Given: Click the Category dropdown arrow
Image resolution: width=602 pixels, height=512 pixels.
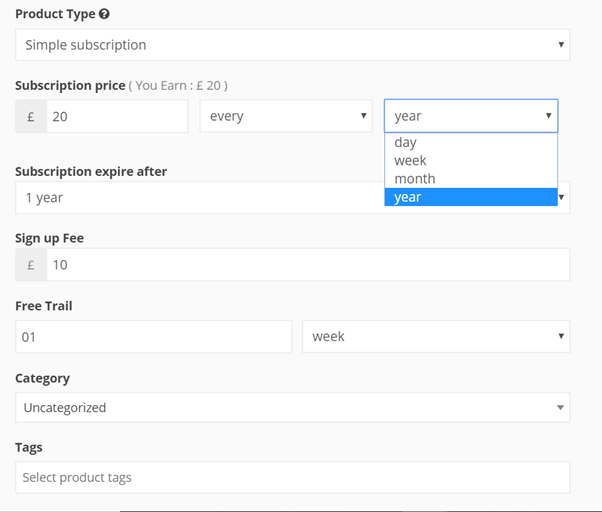Looking at the screenshot, I should click(x=560, y=408).
